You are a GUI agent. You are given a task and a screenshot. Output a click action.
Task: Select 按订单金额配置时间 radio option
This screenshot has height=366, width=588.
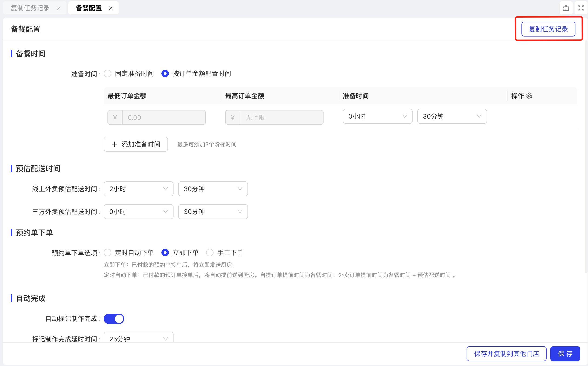tap(165, 73)
